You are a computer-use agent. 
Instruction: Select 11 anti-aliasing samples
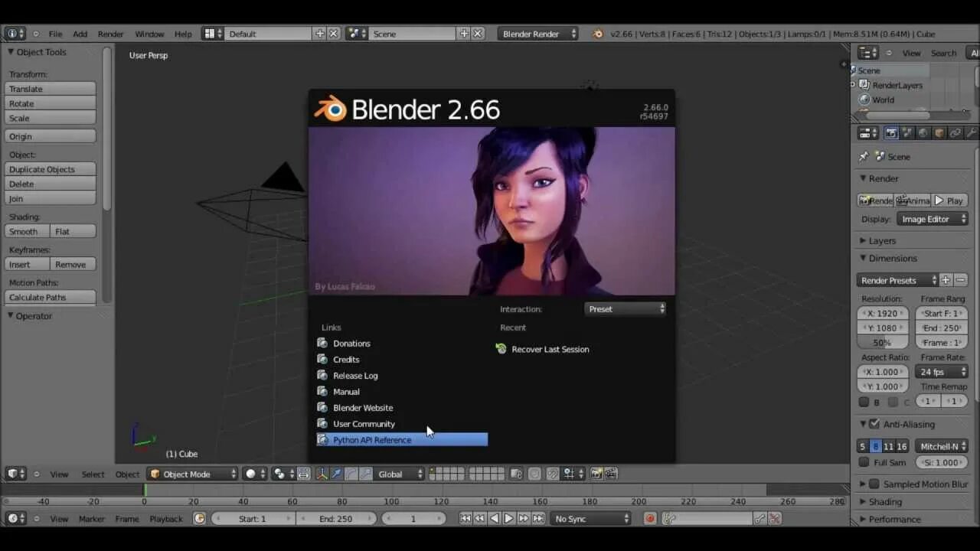(x=888, y=446)
